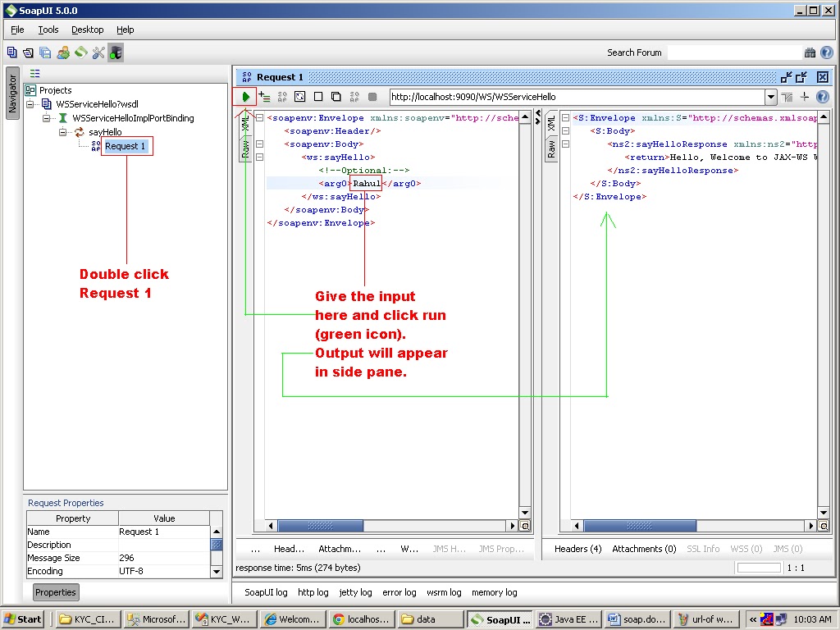Click the add assertion icon in request toolbar
Image resolution: width=840 pixels, height=630 pixels.
[264, 96]
